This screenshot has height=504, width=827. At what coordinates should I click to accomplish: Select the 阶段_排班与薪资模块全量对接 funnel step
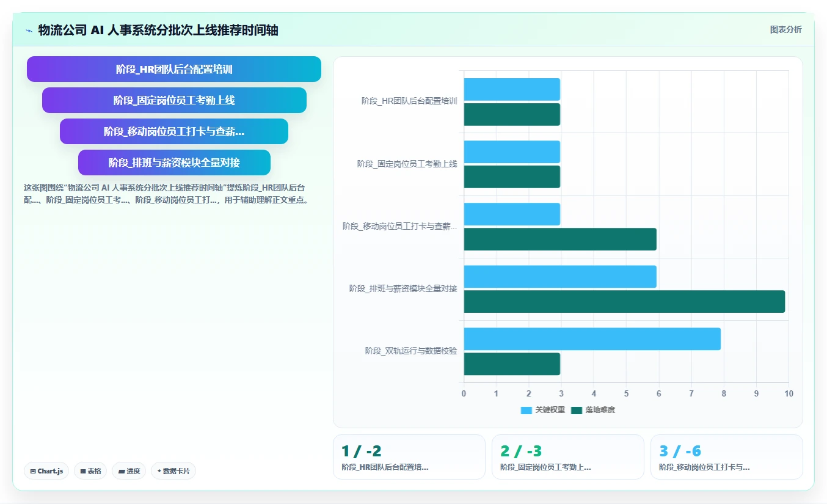pos(174,163)
